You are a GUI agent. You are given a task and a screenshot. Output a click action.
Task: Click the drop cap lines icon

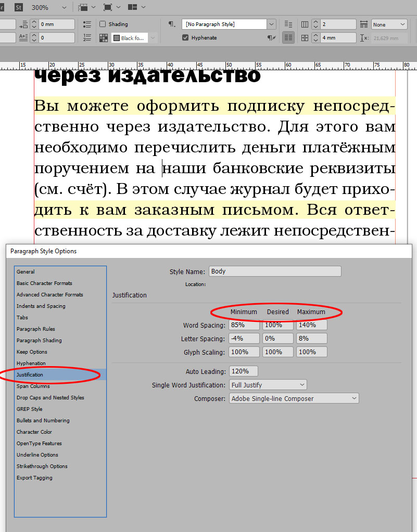pyautogui.click(x=23, y=37)
